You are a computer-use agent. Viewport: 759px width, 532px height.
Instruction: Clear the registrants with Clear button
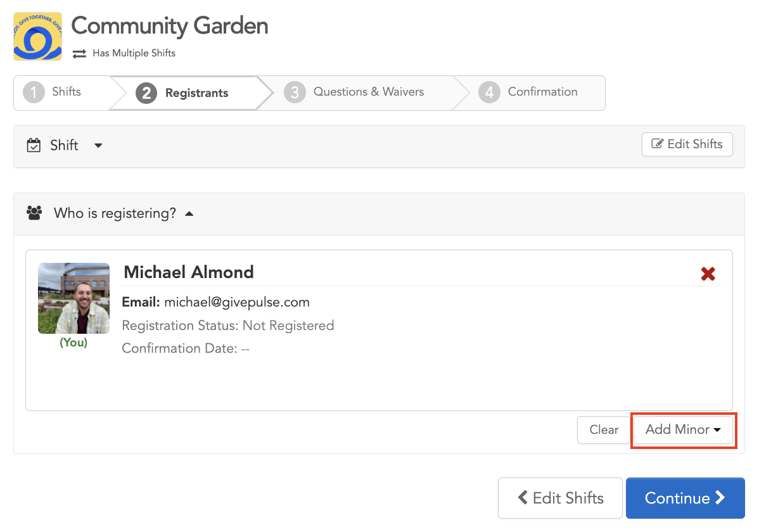[x=604, y=430]
